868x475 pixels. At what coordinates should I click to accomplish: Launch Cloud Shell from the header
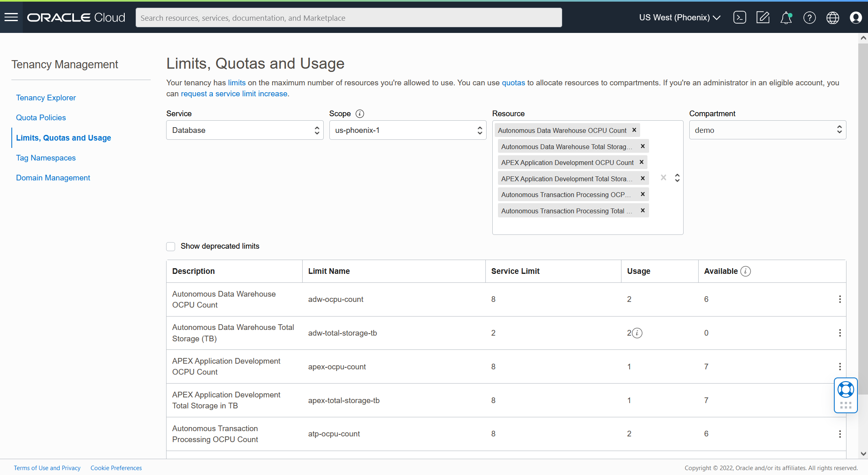click(x=740, y=17)
